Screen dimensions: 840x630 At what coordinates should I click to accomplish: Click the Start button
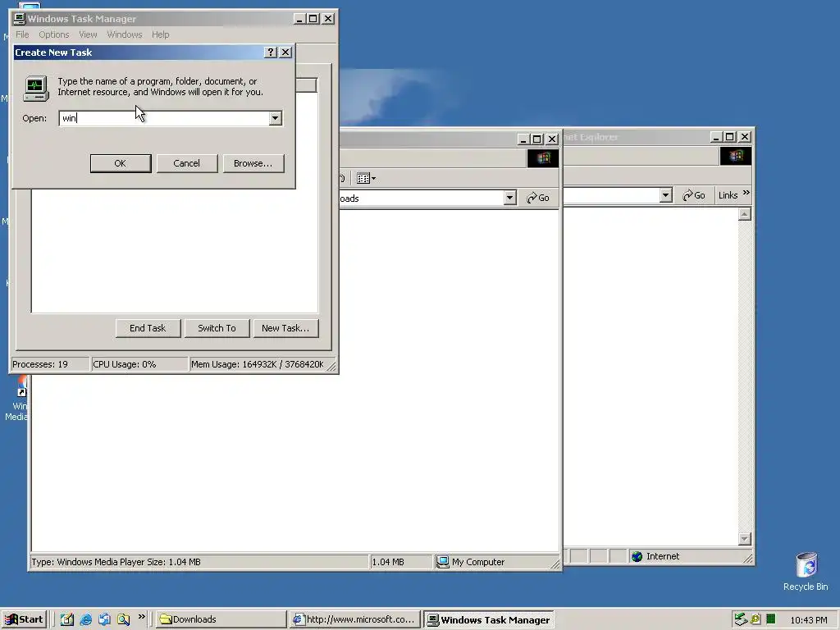coord(24,619)
